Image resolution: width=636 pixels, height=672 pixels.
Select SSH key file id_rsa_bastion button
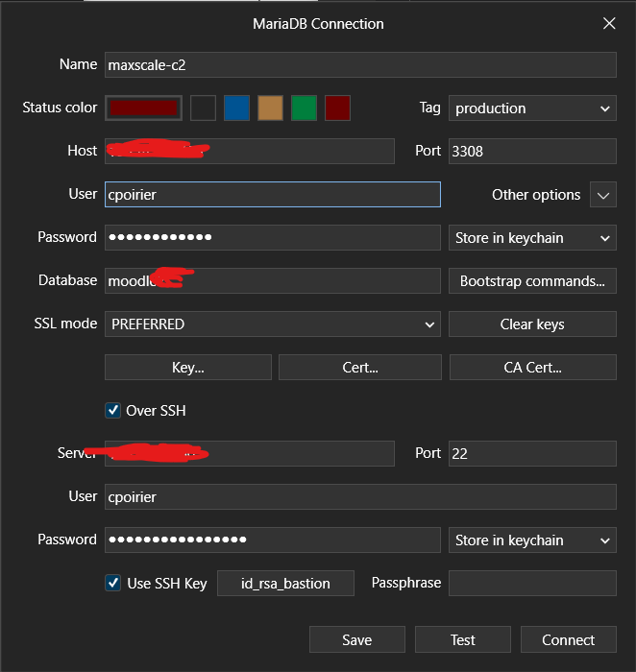(285, 584)
